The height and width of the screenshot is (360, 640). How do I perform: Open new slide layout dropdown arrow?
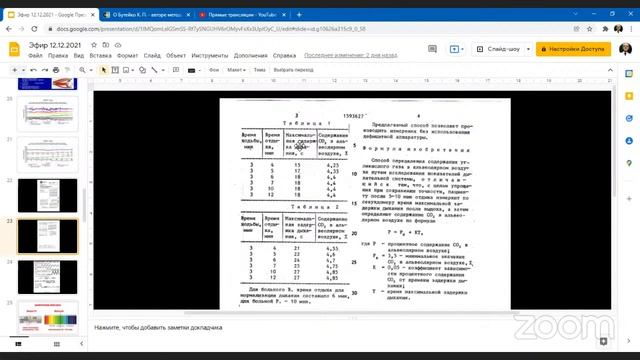point(23,70)
